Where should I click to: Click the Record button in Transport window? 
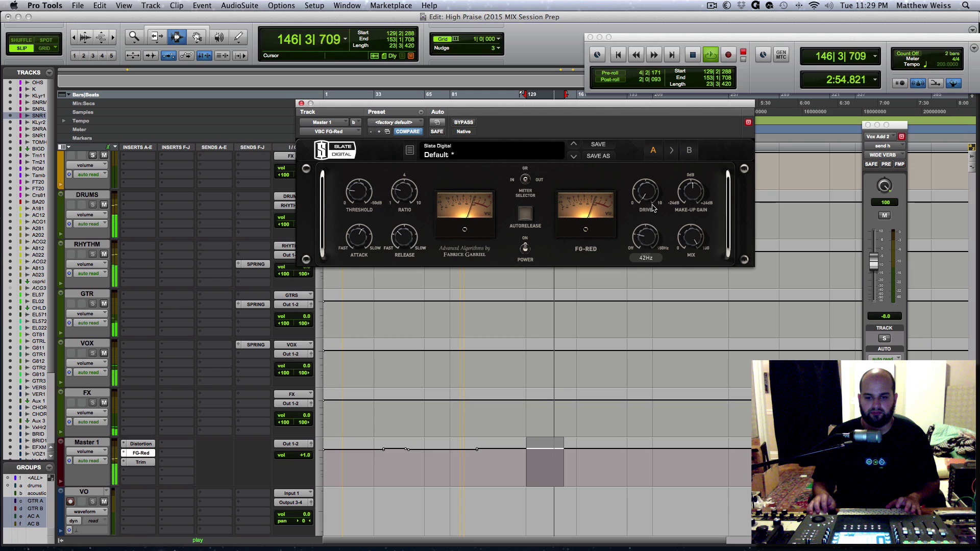click(728, 55)
